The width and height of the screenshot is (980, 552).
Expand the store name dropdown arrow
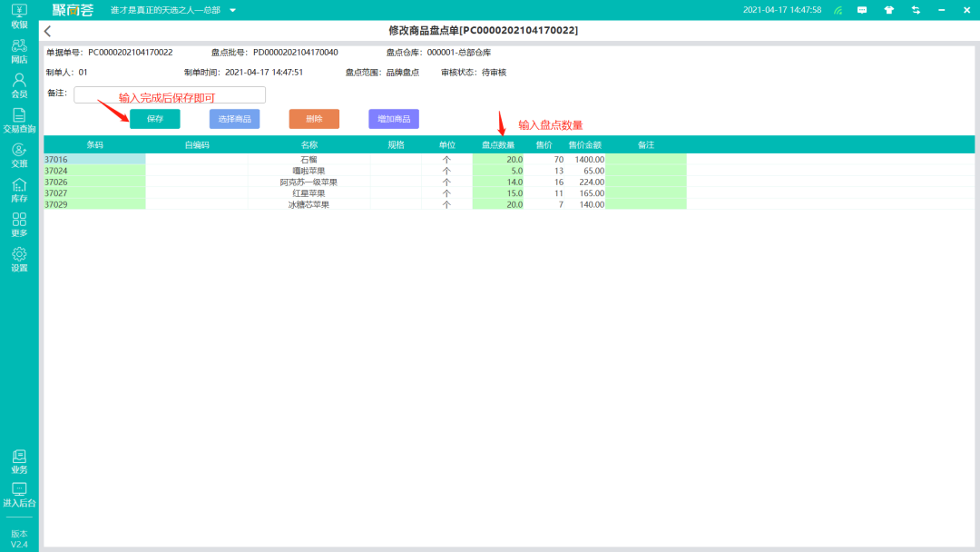(232, 10)
